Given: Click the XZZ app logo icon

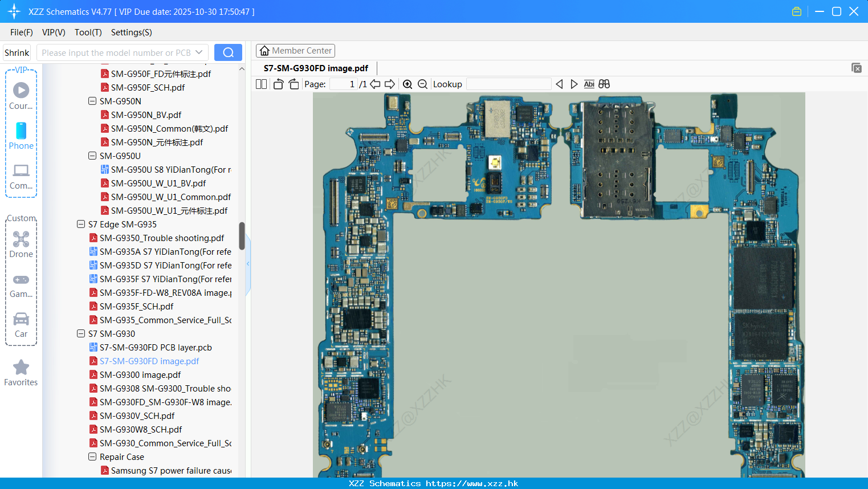Looking at the screenshot, I should [14, 11].
